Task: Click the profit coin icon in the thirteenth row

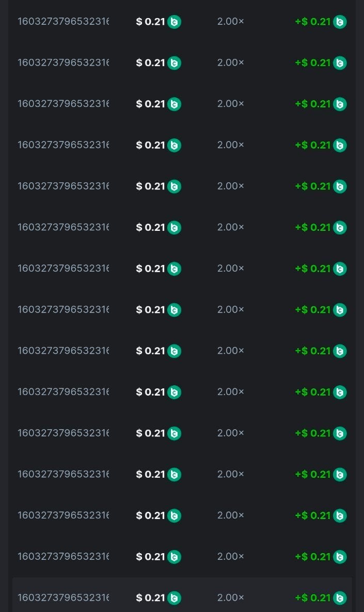Action: pyautogui.click(x=340, y=516)
